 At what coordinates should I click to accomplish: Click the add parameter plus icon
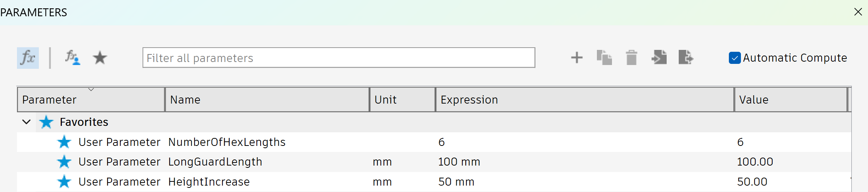[x=577, y=58]
